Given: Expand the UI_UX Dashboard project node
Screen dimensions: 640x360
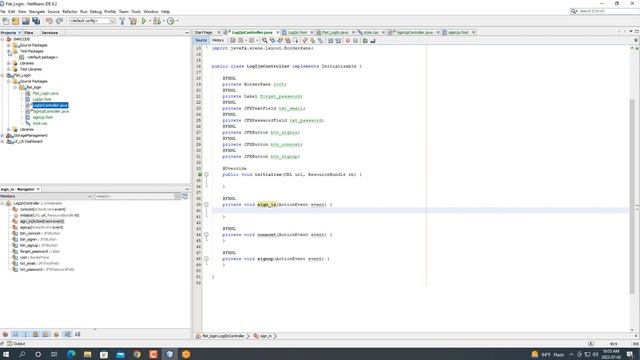Looking at the screenshot, I should click(2, 141).
